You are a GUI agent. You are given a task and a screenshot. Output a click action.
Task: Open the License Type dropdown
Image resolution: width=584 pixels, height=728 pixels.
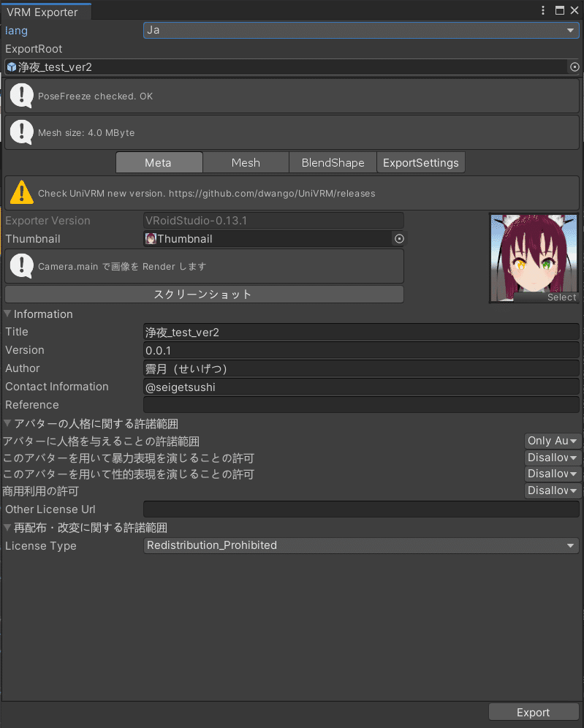(x=361, y=545)
